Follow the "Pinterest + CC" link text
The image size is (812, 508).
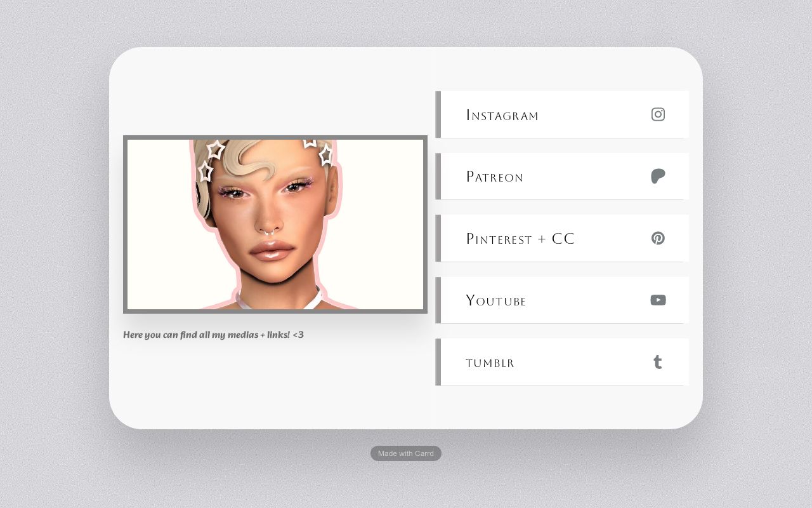(520, 239)
